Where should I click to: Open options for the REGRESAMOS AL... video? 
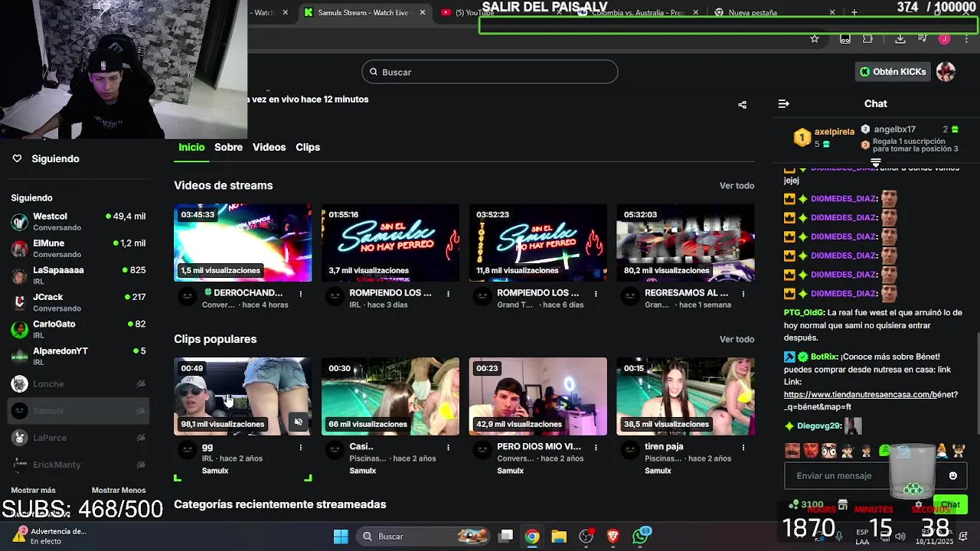click(743, 293)
